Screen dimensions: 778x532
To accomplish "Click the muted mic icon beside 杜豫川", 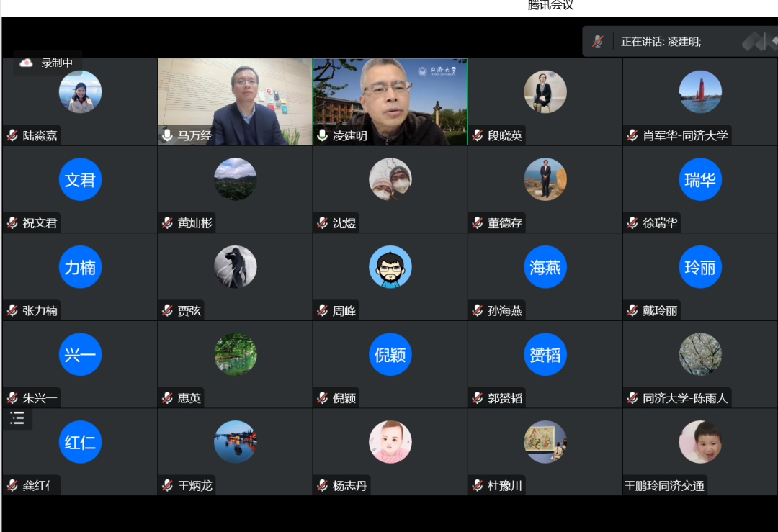I will tap(477, 486).
